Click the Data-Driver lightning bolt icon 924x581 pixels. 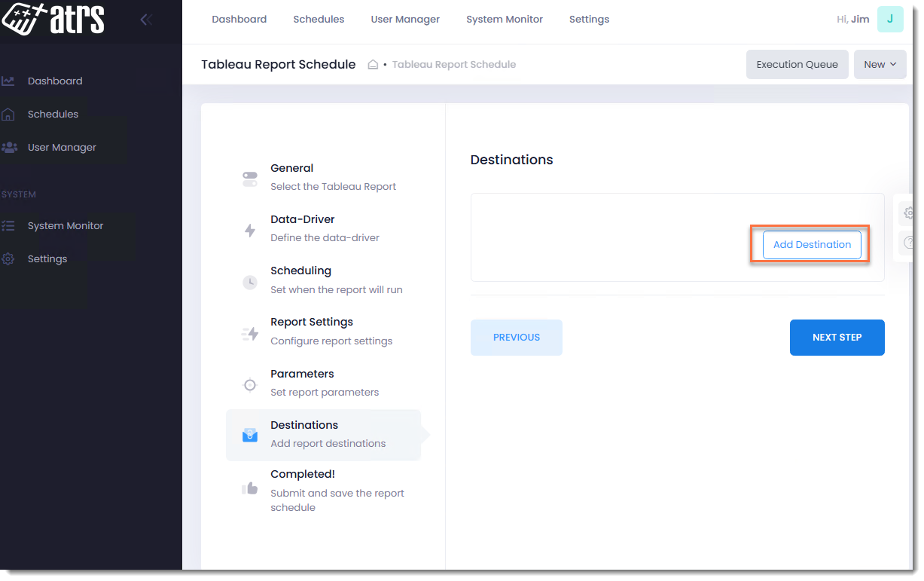250,231
